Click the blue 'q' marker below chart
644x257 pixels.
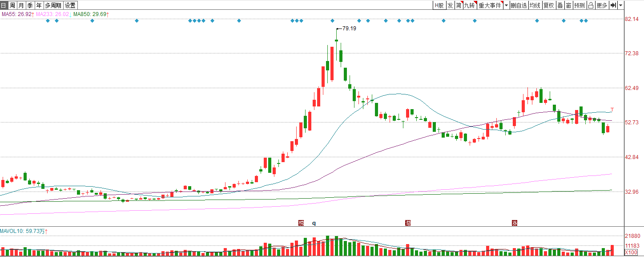pos(314,223)
